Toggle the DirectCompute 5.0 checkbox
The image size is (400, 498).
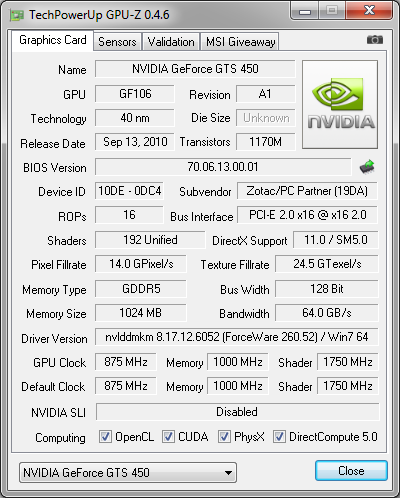tap(279, 437)
